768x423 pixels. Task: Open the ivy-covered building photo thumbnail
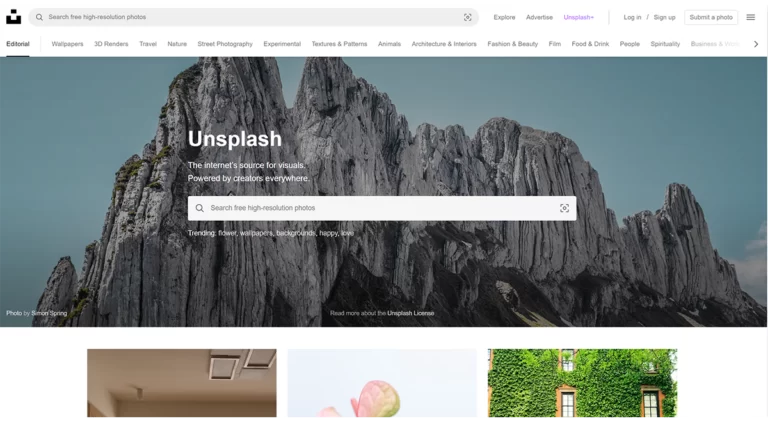(582, 383)
